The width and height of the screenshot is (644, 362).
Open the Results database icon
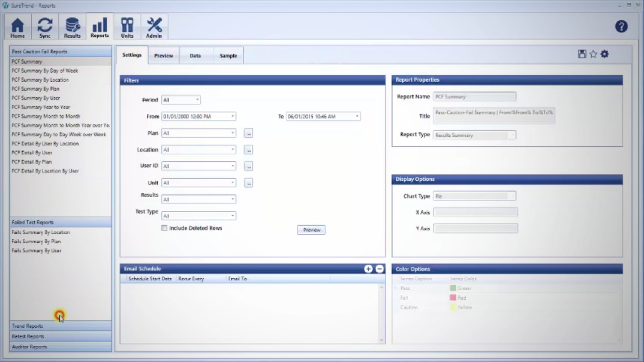(x=72, y=27)
